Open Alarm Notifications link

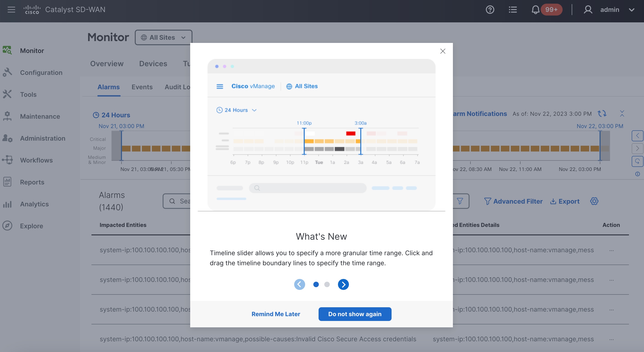coord(480,114)
